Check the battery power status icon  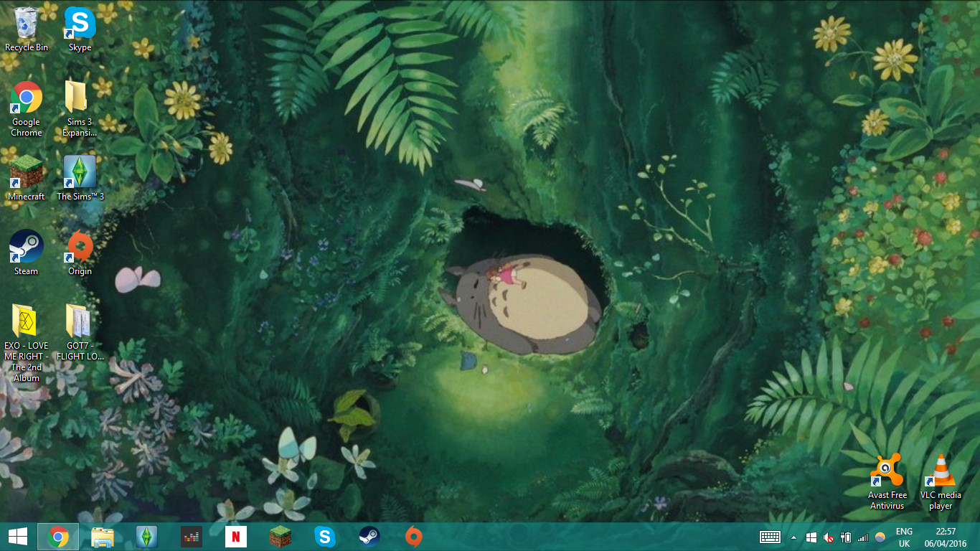[x=846, y=537]
